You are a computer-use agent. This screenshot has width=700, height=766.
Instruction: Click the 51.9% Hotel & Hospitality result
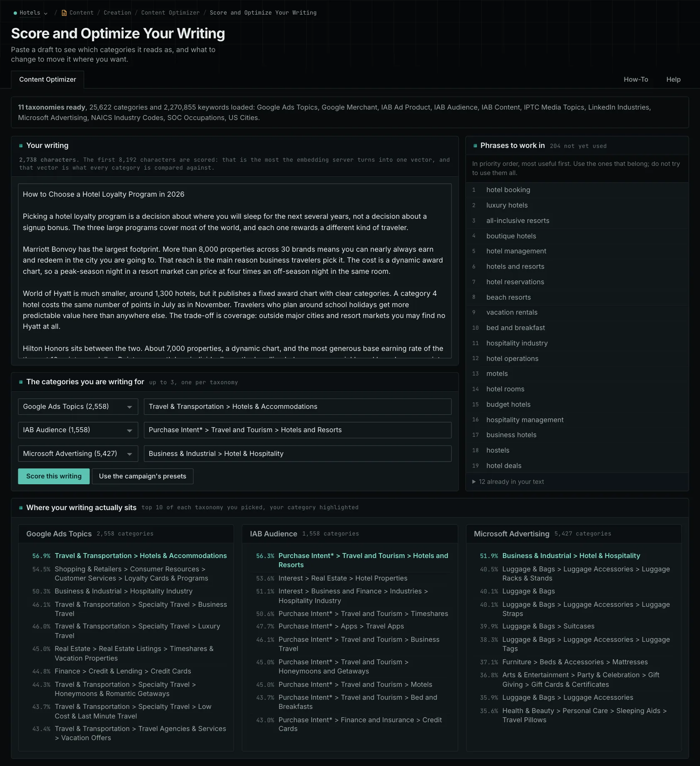point(577,556)
